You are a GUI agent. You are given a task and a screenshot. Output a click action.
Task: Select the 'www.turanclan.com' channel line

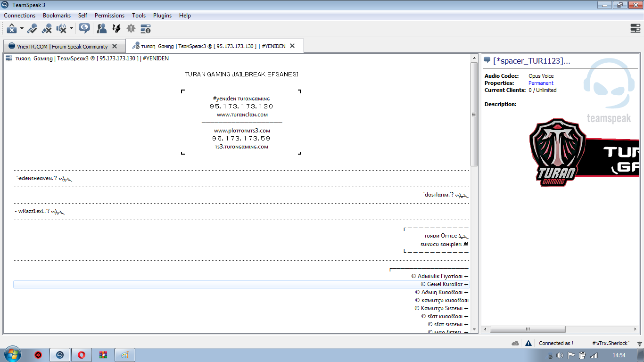pos(242,115)
